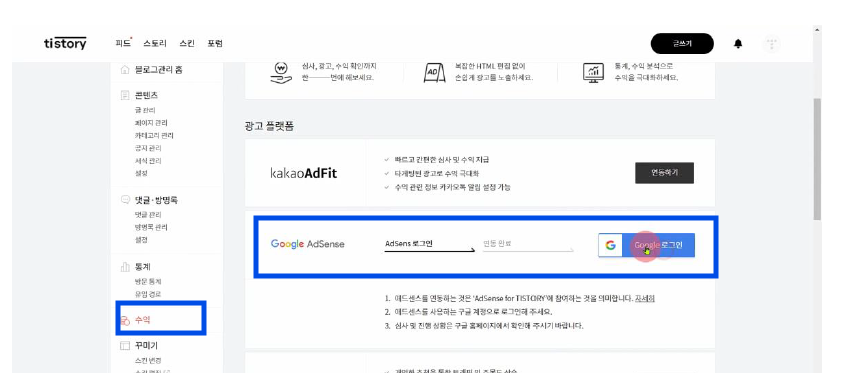The width and height of the screenshot is (846, 373).
Task: Click the layout icon beside 꾸미기
Action: (x=125, y=345)
